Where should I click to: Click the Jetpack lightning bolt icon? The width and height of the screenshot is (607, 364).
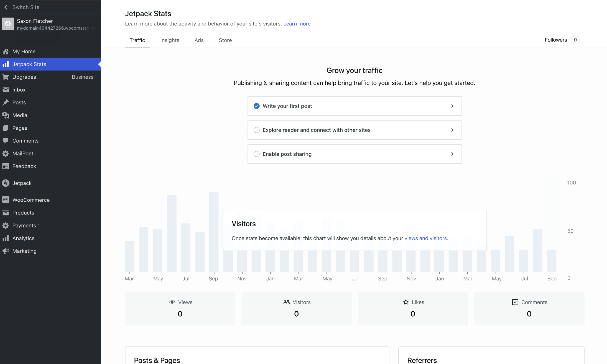pyautogui.click(x=6, y=183)
